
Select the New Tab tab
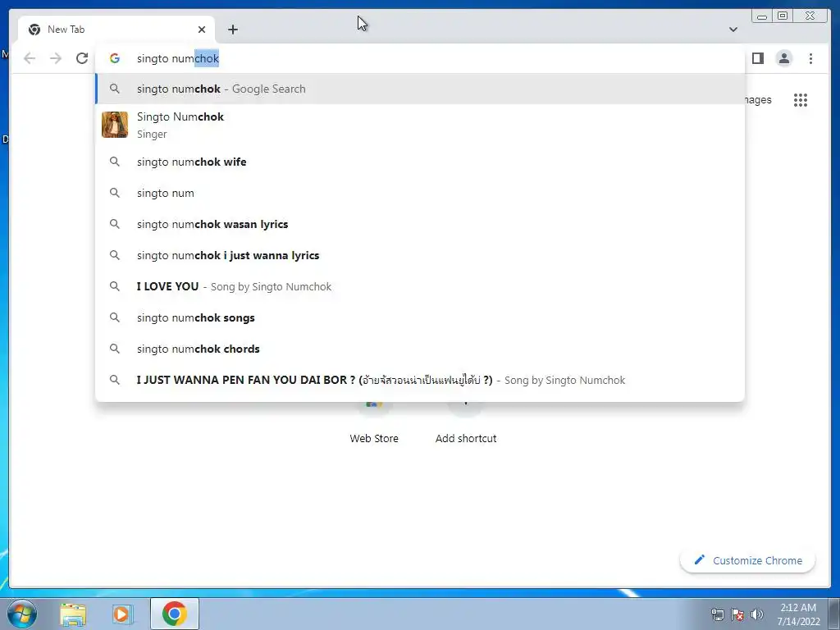click(116, 30)
